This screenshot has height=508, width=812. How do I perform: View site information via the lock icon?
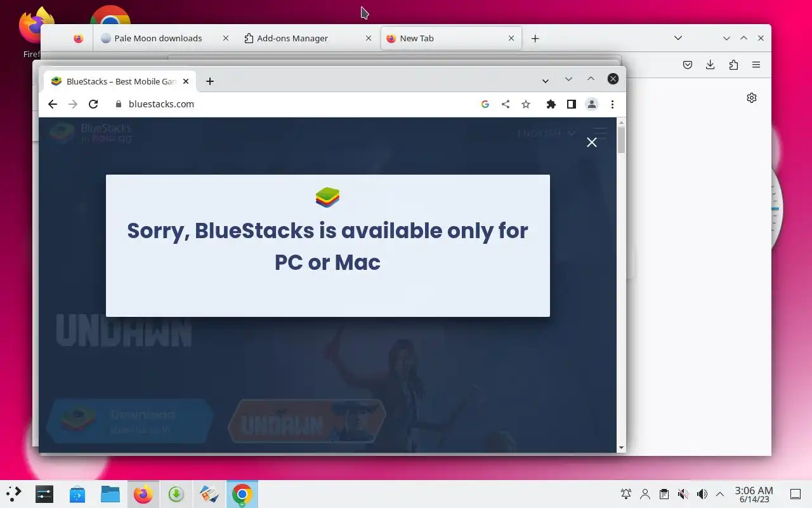coord(118,104)
